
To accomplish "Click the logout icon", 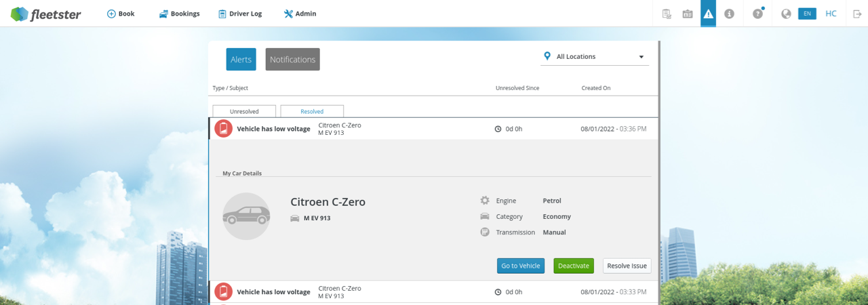I will coord(857,14).
